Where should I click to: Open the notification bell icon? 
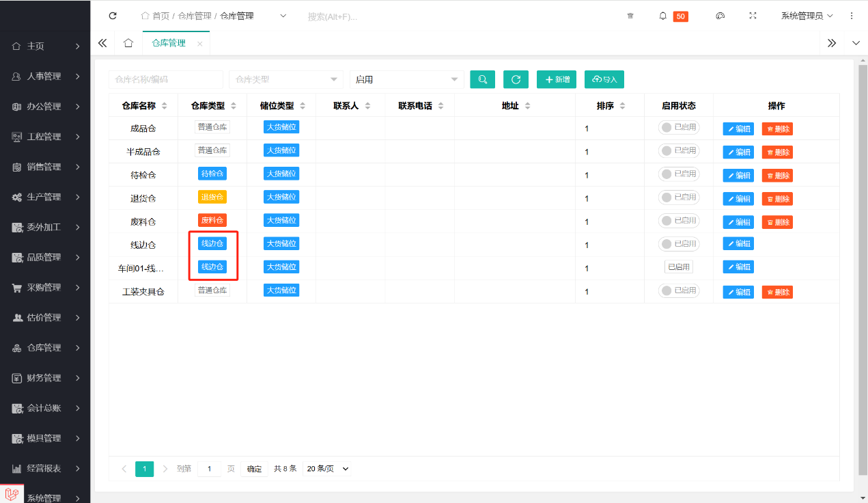point(662,16)
